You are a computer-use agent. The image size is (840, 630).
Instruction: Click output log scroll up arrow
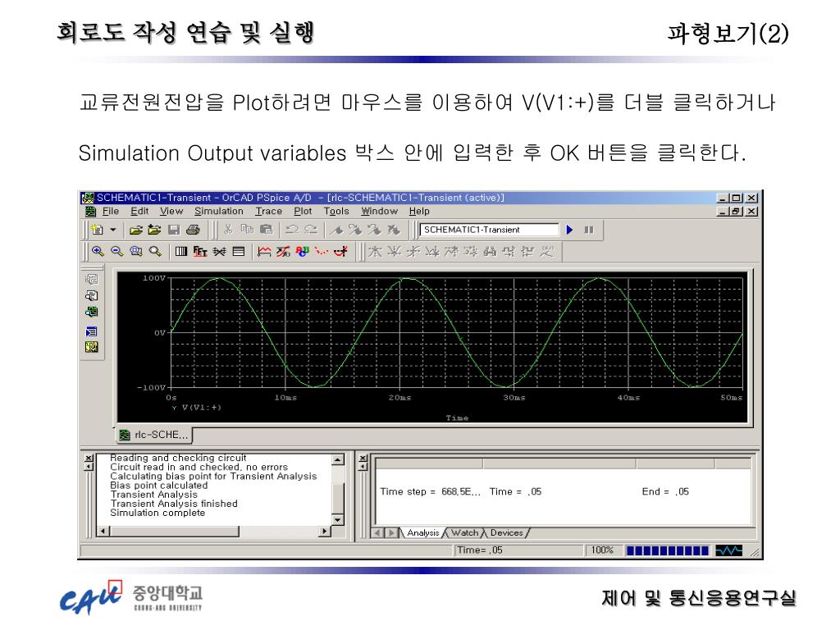pos(337,459)
